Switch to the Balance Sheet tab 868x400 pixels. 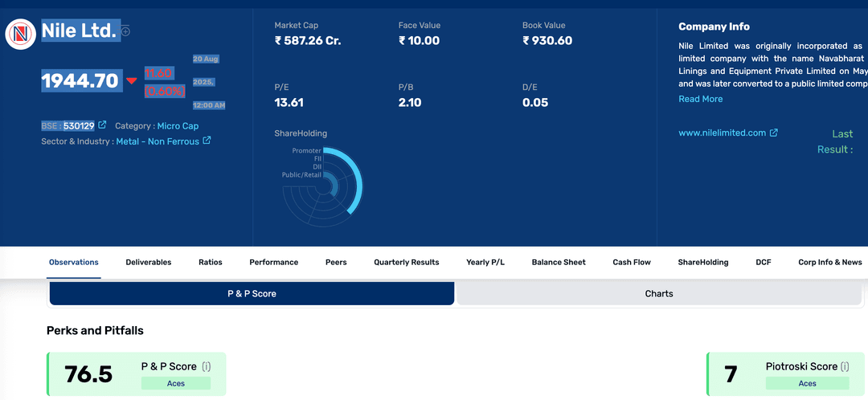click(559, 262)
